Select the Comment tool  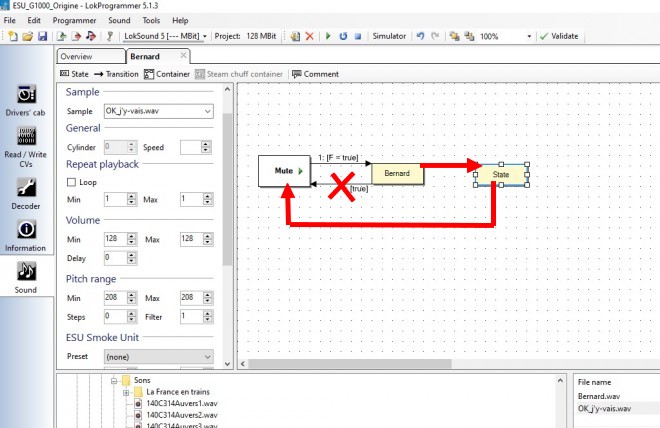315,74
